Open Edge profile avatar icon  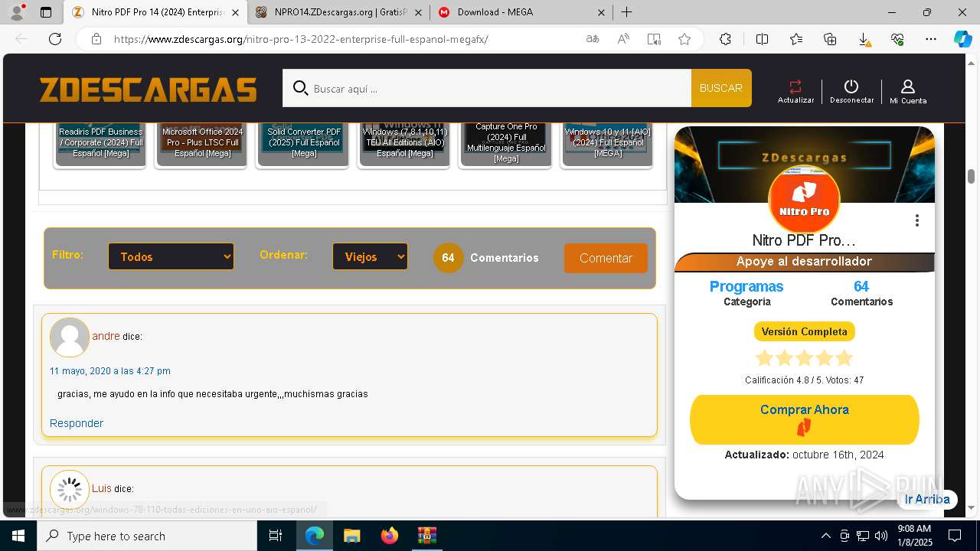coord(16,12)
